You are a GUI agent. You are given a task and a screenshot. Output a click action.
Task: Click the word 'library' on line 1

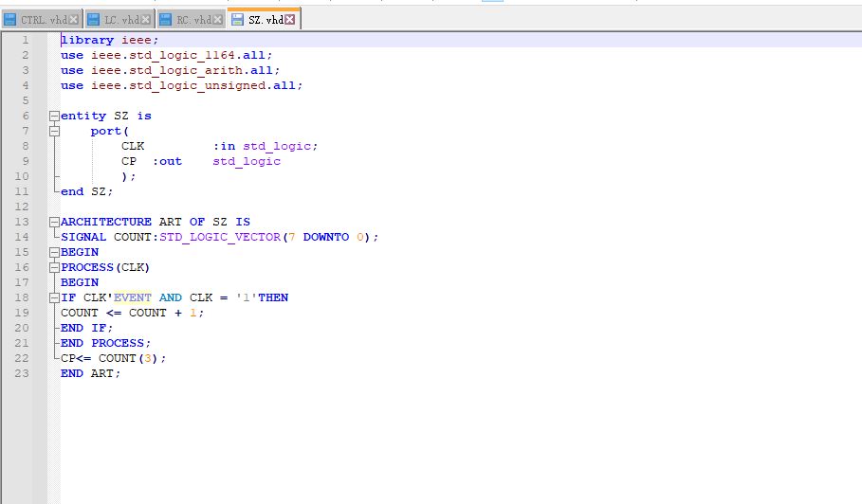point(87,40)
